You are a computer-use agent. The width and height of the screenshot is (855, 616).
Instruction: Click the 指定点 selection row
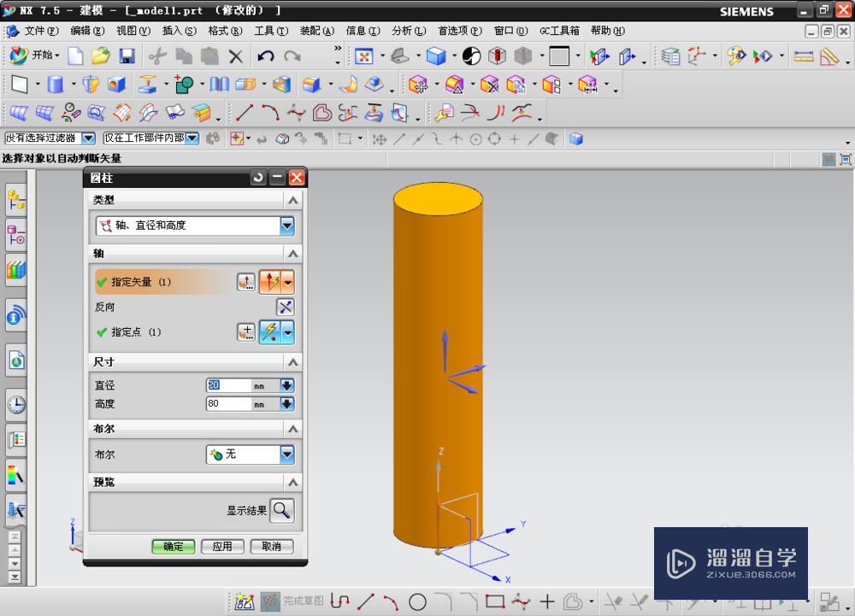tap(163, 331)
